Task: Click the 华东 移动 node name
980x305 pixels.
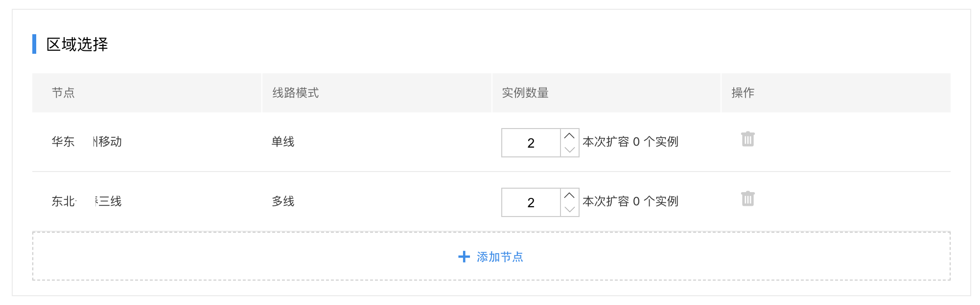Action: tap(87, 142)
